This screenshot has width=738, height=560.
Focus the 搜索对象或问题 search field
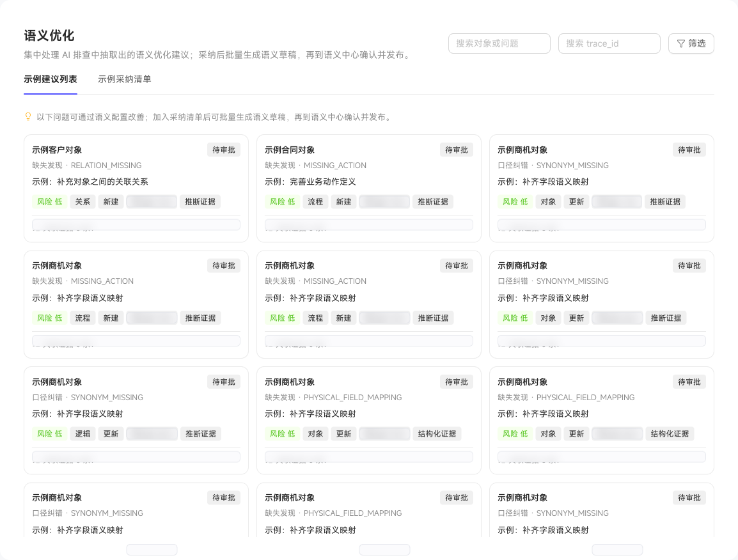tap(499, 43)
